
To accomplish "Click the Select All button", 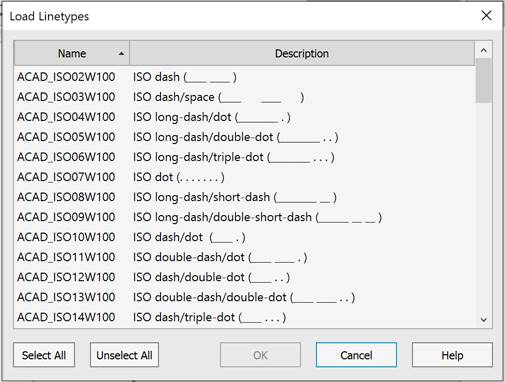I will (x=44, y=355).
